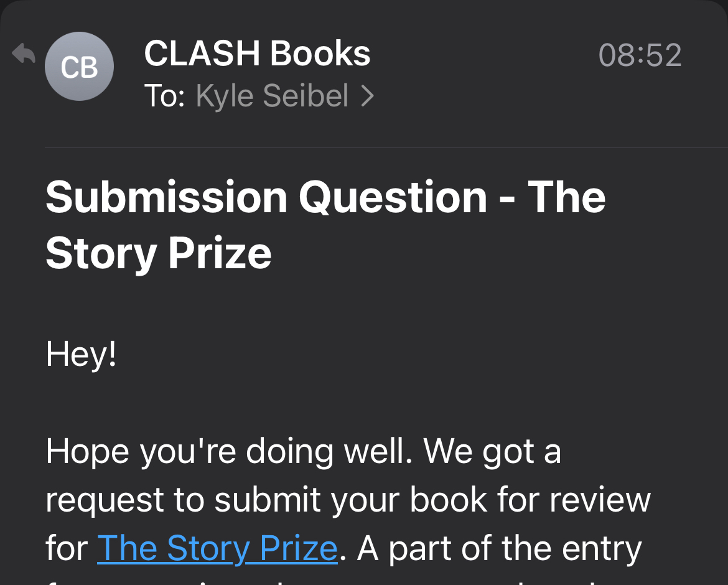This screenshot has width=728, height=585.
Task: Tap word "for" before Story Prize link
Action: click(x=67, y=548)
